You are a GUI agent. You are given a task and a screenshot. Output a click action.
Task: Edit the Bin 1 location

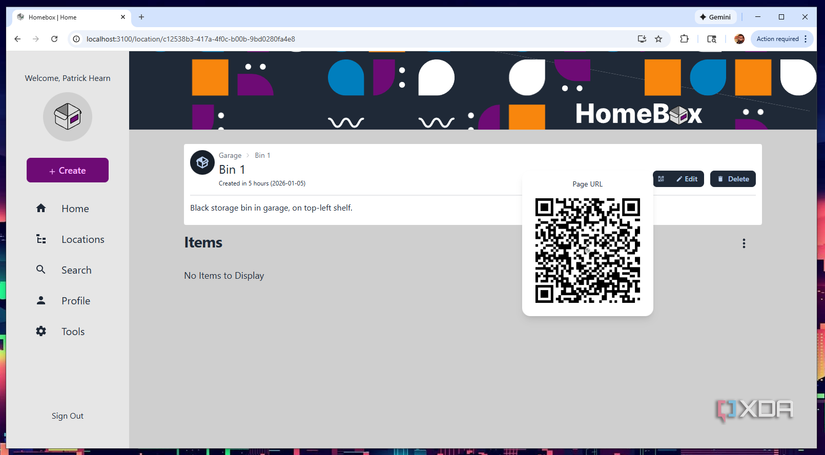687,179
